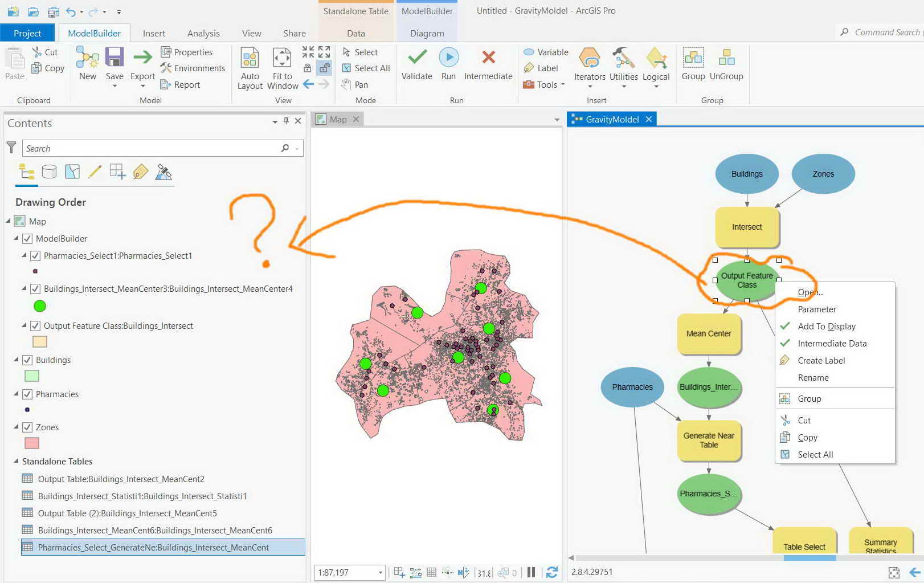Image resolution: width=924 pixels, height=583 pixels.
Task: Switch to the Map view tab
Action: (x=338, y=119)
